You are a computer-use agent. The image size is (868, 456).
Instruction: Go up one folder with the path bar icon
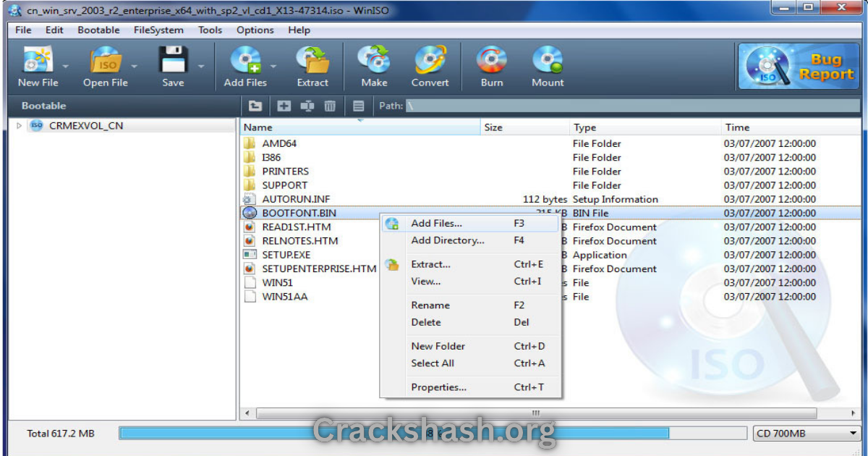pos(255,106)
